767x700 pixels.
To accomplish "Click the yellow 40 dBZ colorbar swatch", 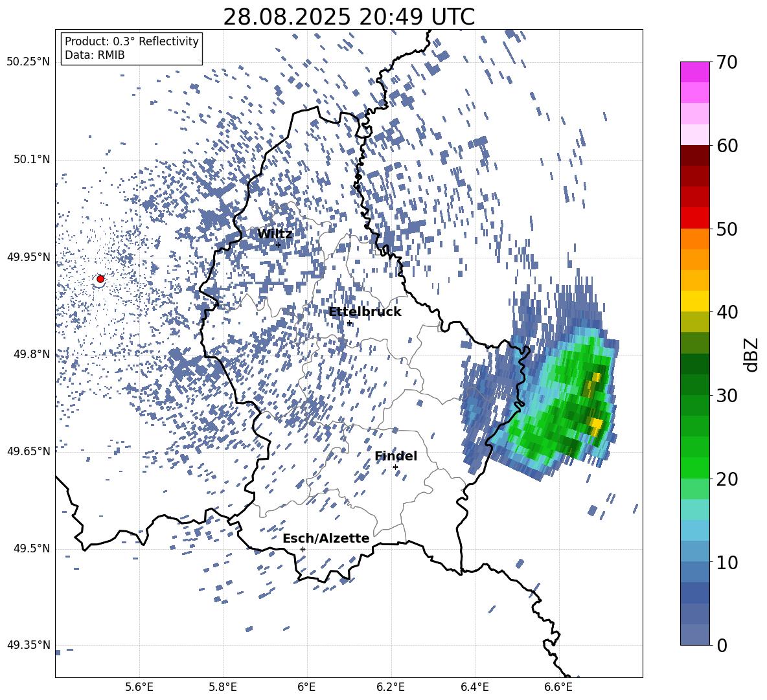I will pyautogui.click(x=695, y=301).
